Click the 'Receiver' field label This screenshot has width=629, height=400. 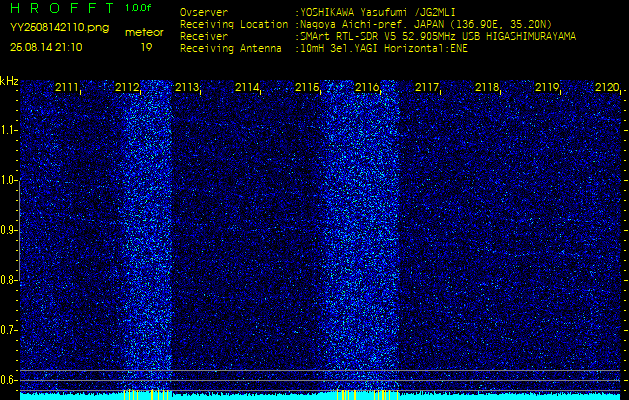pos(204,37)
